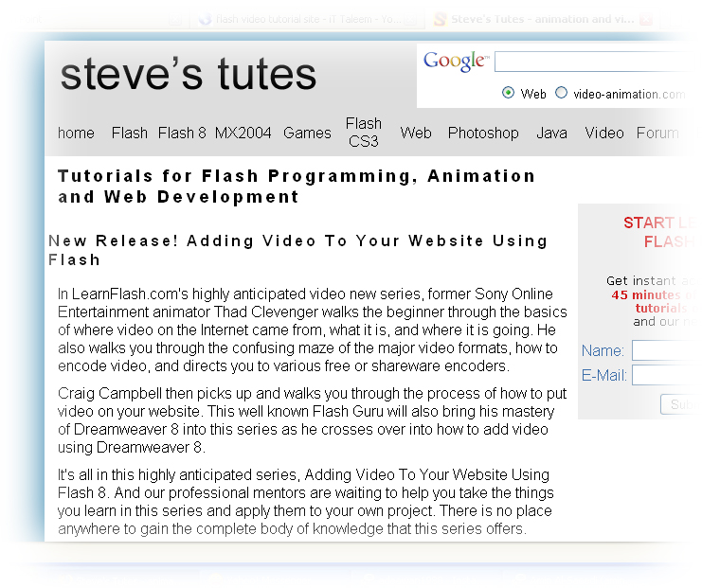Close the Steve's Tutes tab
Image resolution: width=702 pixels, height=588 pixels.
click(x=645, y=19)
